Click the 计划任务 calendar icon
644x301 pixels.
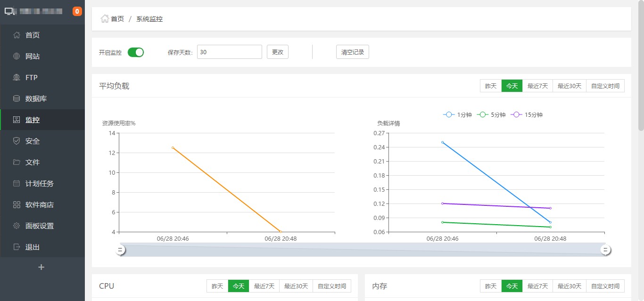[17, 184]
